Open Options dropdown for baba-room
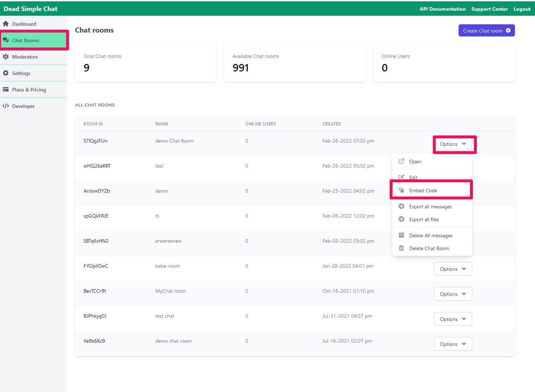The width and height of the screenshot is (535, 392). click(x=453, y=269)
